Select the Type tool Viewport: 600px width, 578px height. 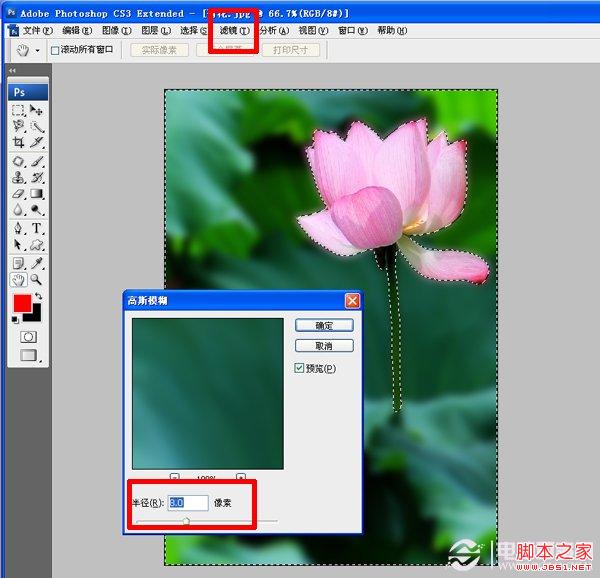(x=36, y=228)
